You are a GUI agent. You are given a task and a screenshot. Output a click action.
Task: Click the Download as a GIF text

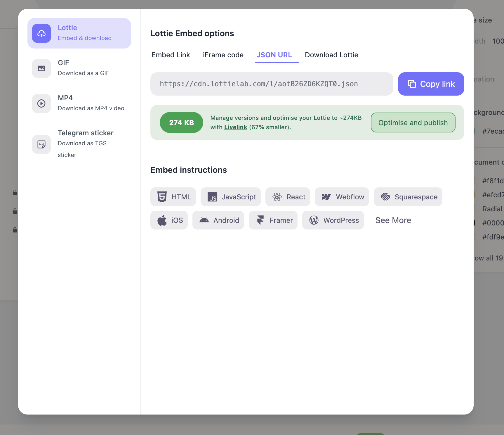pyautogui.click(x=84, y=73)
